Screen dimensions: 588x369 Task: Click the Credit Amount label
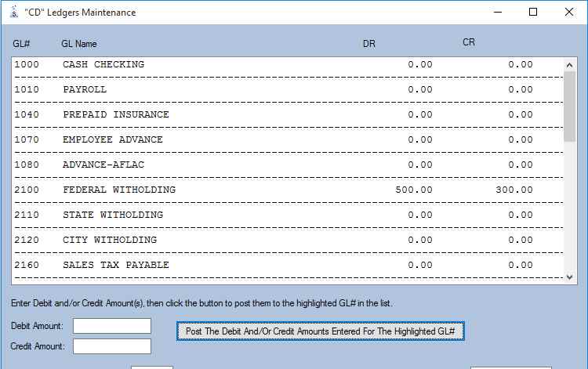(x=38, y=346)
